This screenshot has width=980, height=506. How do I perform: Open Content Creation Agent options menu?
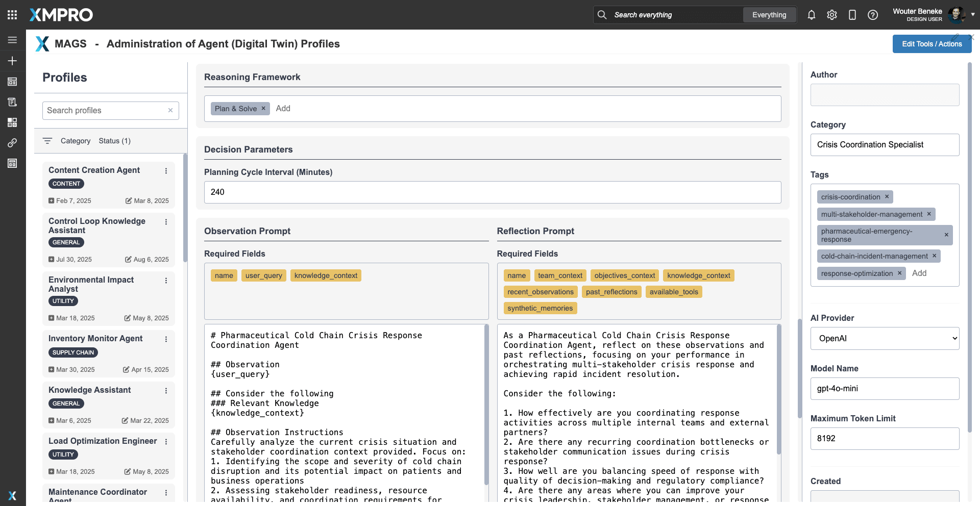pyautogui.click(x=166, y=171)
